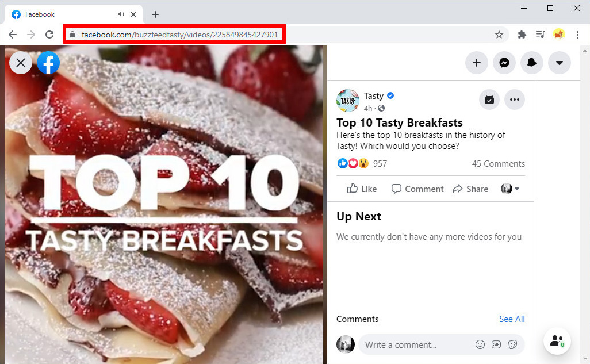Open the post options with the three dots
The height and width of the screenshot is (364, 590).
(515, 99)
